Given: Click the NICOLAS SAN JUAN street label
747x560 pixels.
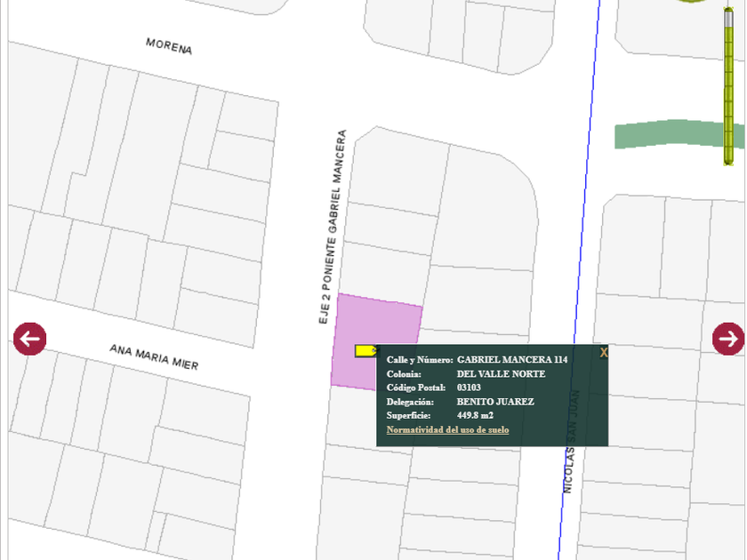Looking at the screenshot, I should click(x=570, y=442).
